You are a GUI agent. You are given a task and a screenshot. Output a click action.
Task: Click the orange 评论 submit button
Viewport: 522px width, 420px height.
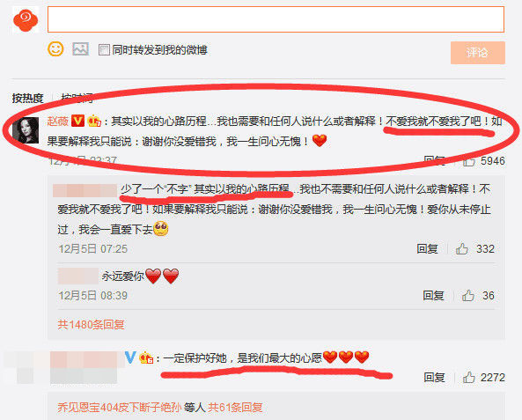(478, 53)
